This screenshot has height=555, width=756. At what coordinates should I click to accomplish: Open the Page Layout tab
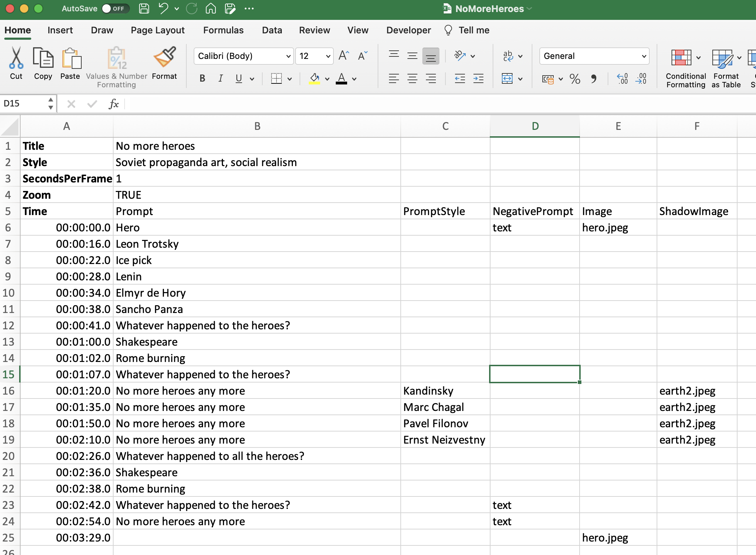tap(158, 30)
